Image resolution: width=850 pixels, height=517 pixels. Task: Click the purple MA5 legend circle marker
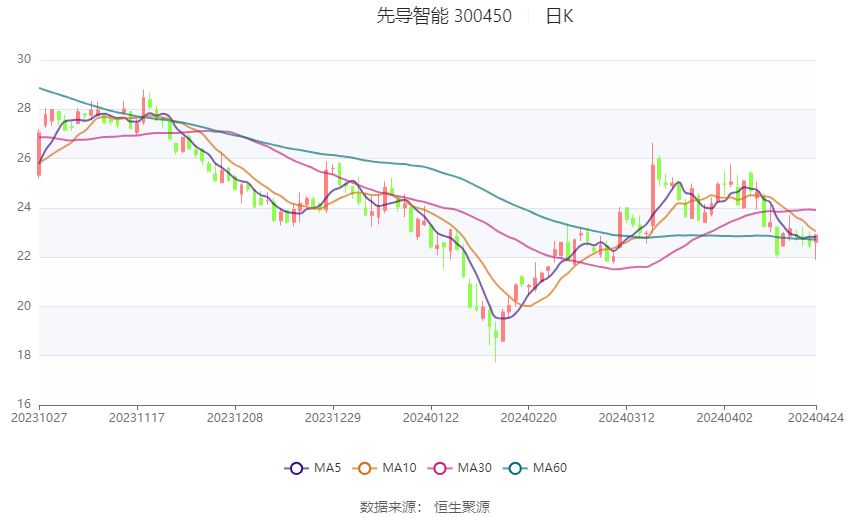click(295, 467)
